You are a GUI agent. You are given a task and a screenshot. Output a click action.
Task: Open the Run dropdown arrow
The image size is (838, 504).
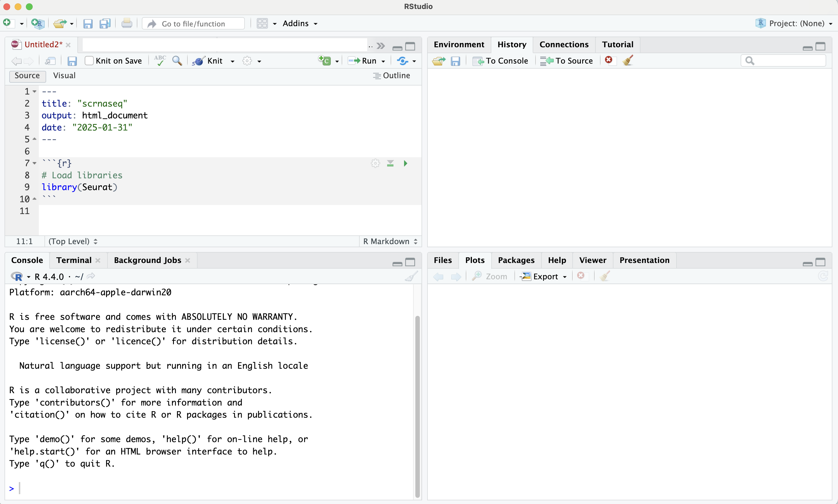(383, 61)
